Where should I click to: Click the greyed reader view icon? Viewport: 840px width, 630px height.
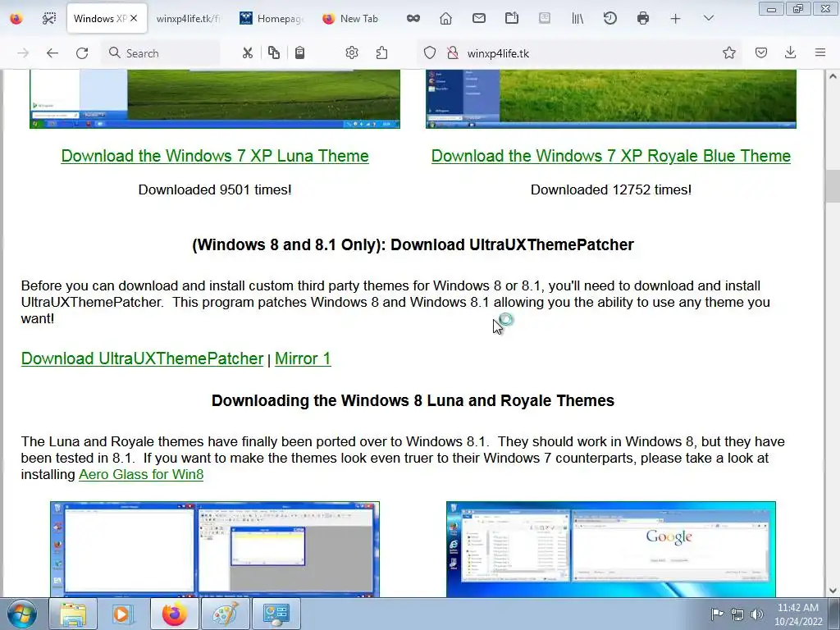tap(545, 18)
